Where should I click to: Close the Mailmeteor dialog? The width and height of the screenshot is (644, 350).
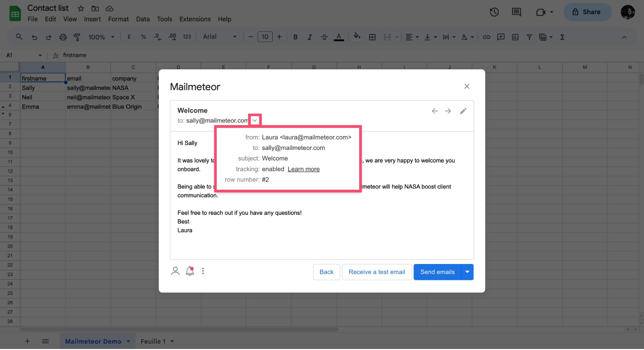click(467, 87)
